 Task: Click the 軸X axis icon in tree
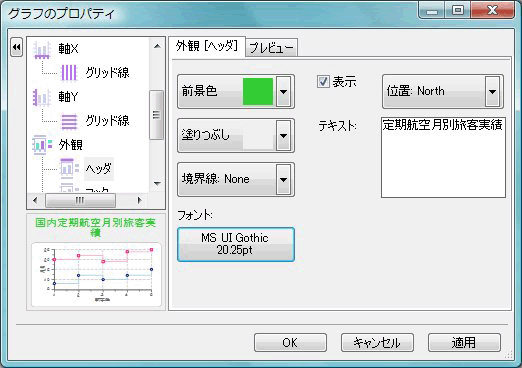(x=42, y=50)
